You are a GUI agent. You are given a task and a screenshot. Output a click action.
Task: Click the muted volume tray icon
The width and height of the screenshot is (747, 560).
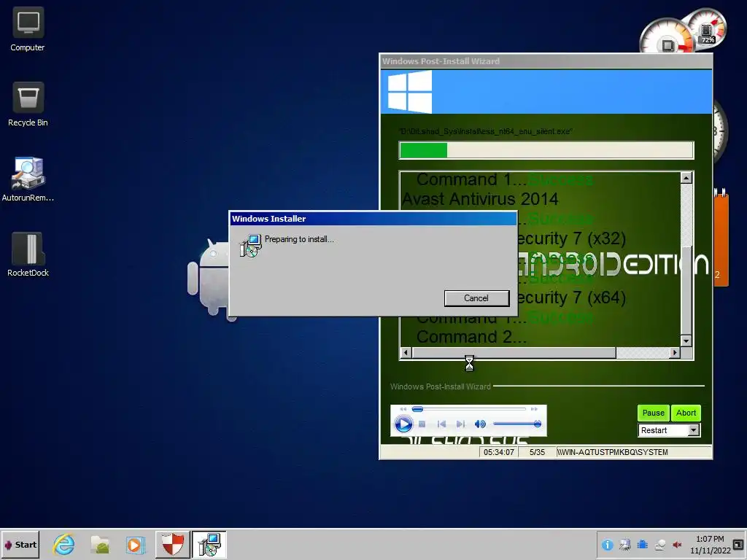click(x=677, y=545)
